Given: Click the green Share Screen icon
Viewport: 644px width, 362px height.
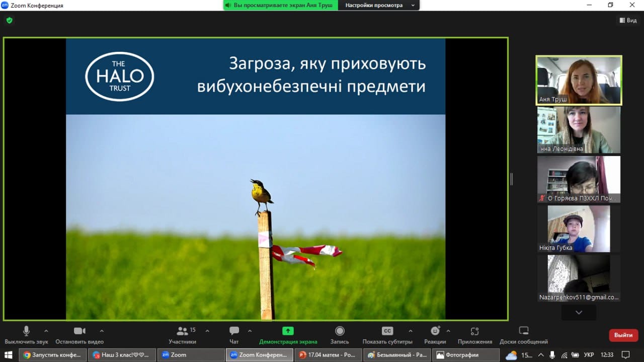Looking at the screenshot, I should point(288,331).
